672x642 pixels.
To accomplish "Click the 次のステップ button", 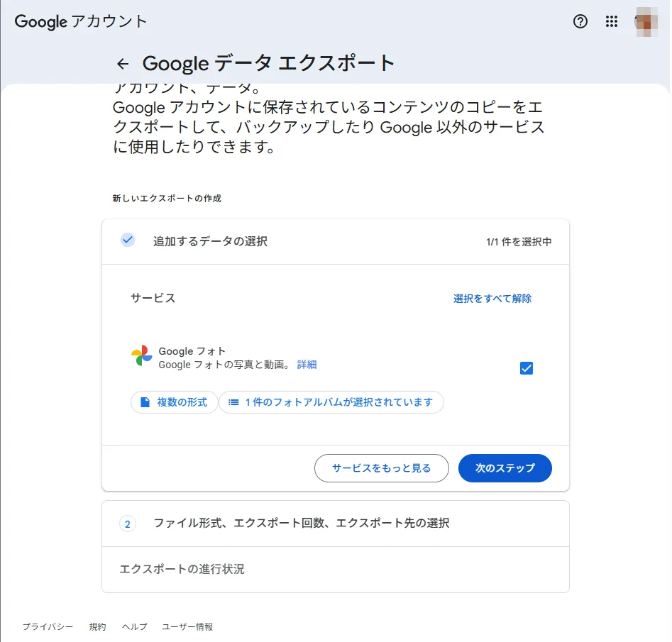I will 505,468.
